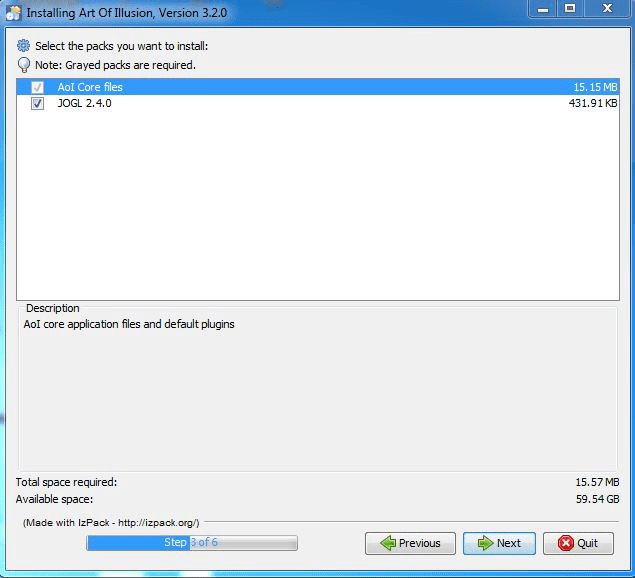Click the Next button

(499, 543)
